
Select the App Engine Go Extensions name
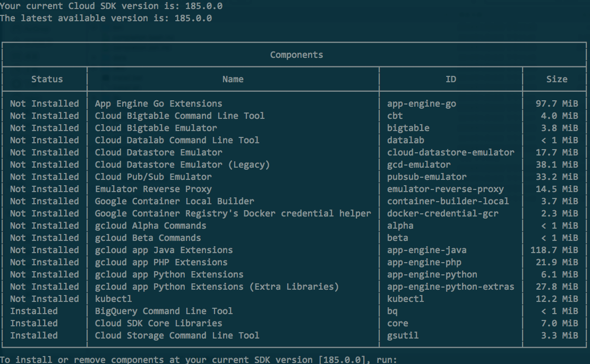click(158, 103)
